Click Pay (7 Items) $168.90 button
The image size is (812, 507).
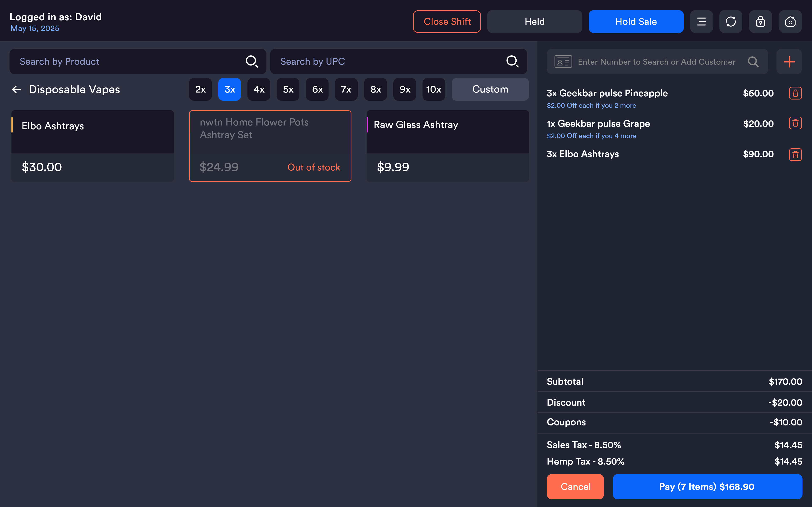tap(707, 487)
